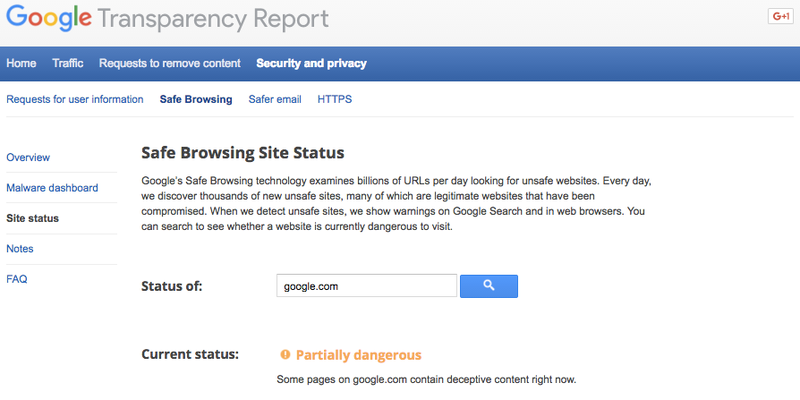
Task: Go to Requests to remove content
Action: (170, 63)
